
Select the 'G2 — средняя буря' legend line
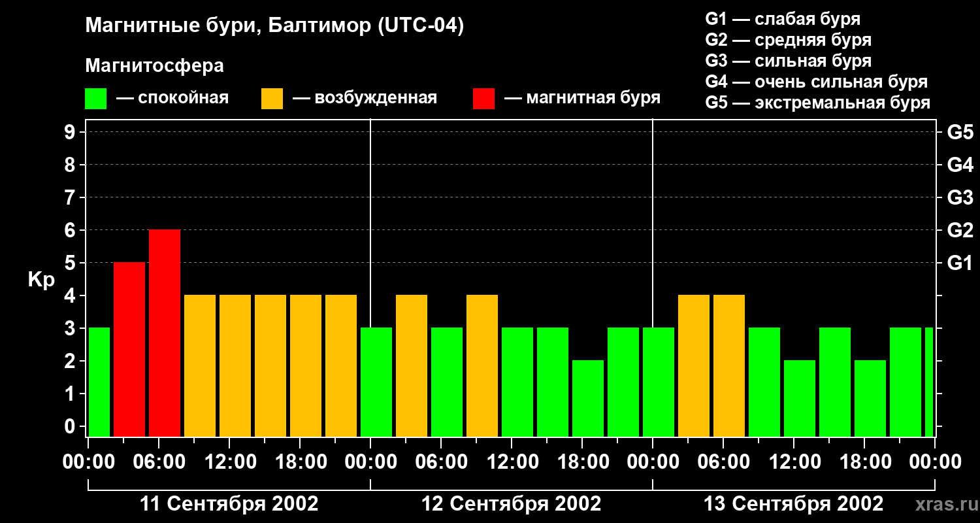click(x=788, y=40)
